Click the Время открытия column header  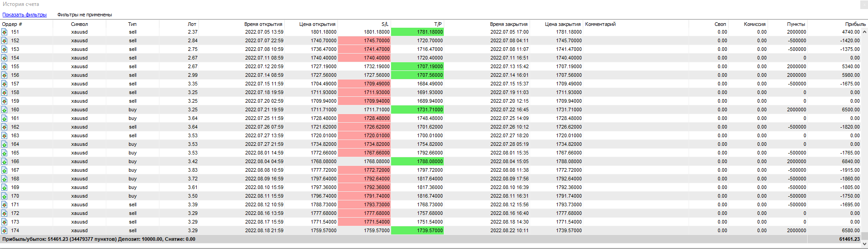point(263,24)
